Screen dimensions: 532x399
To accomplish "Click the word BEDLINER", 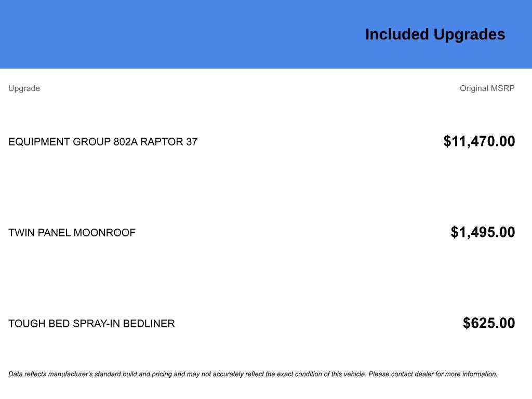I will click(149, 324).
